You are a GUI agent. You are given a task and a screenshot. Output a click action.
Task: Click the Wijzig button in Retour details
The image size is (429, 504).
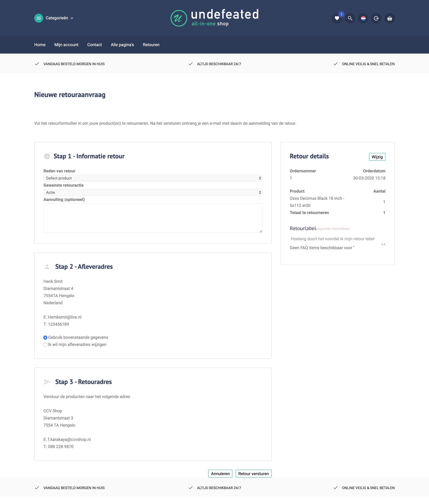377,157
